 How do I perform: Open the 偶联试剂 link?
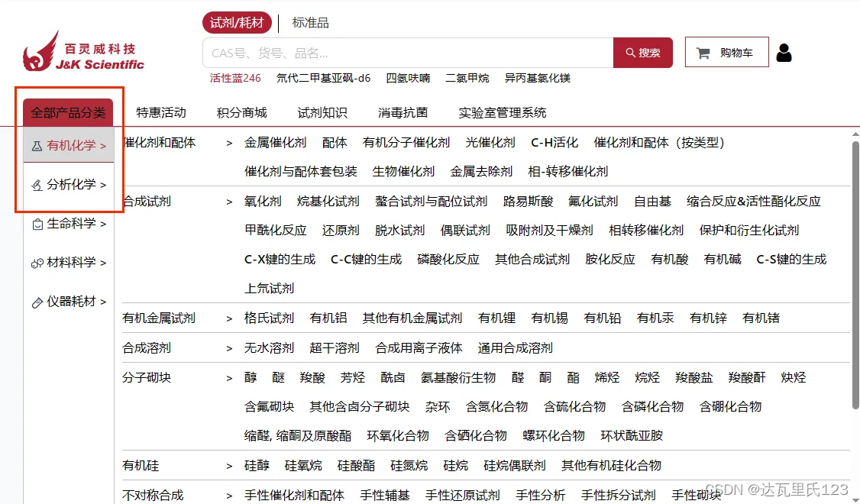(465, 231)
